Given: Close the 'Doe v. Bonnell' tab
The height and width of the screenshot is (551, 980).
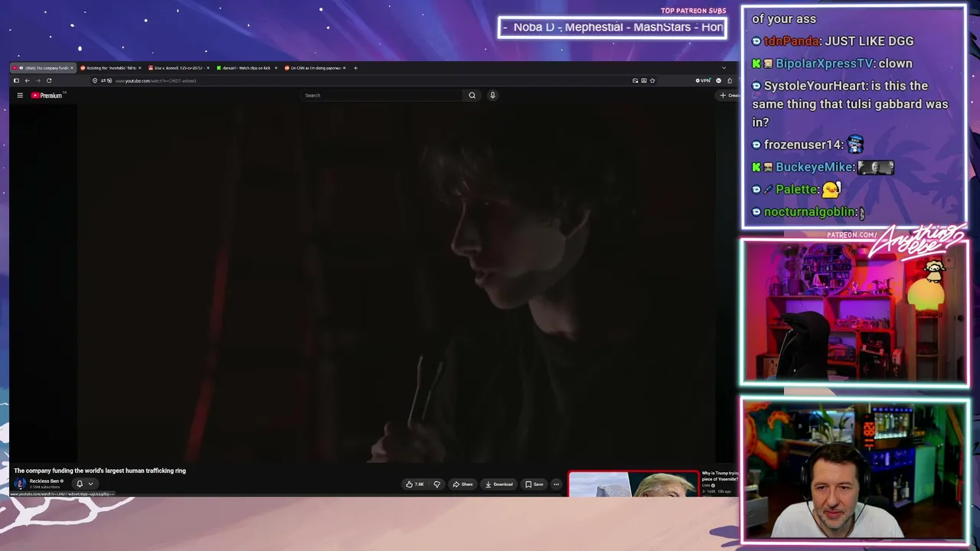Looking at the screenshot, I should click(x=207, y=68).
